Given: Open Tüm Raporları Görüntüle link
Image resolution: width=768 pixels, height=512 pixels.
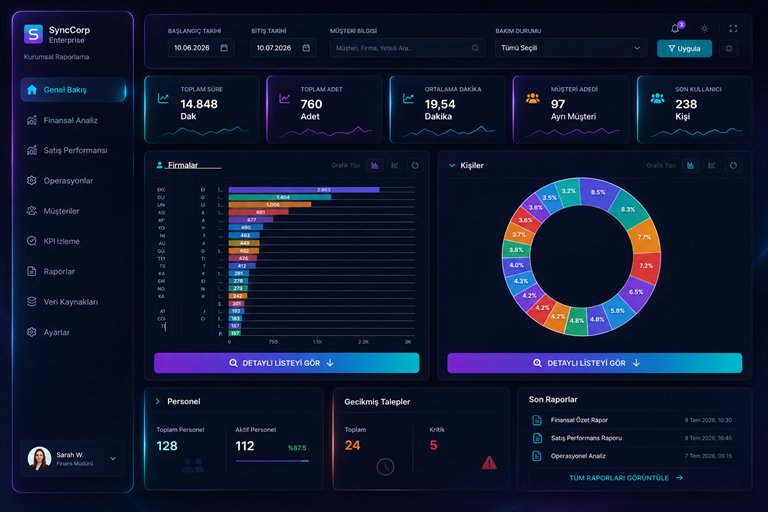Looking at the screenshot, I should pos(625,478).
